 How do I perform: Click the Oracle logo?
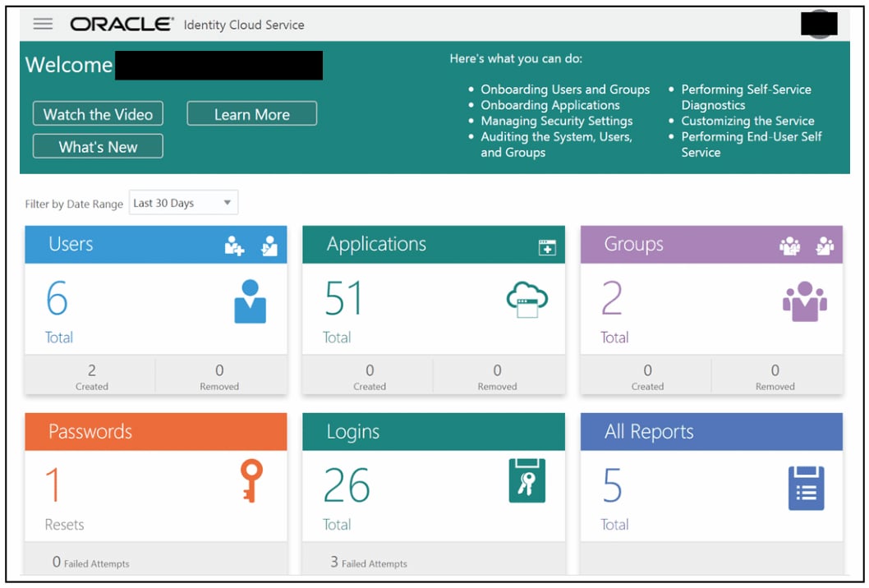click(x=122, y=24)
